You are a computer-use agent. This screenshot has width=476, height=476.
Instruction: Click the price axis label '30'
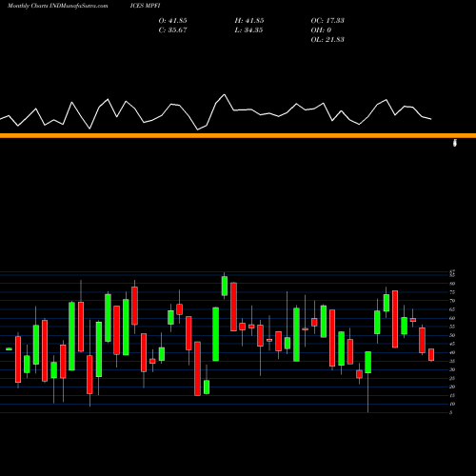[452, 369]
